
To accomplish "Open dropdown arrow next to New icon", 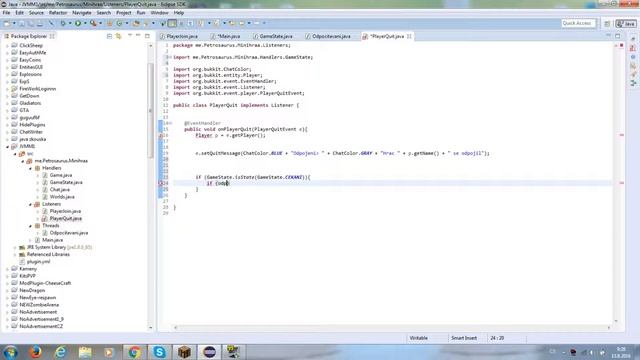I will 13,23.
